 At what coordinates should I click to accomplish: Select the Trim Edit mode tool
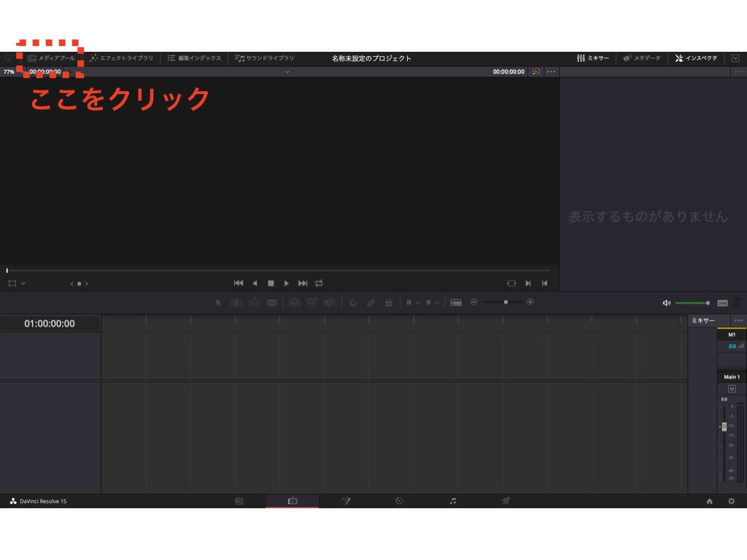coord(236,302)
